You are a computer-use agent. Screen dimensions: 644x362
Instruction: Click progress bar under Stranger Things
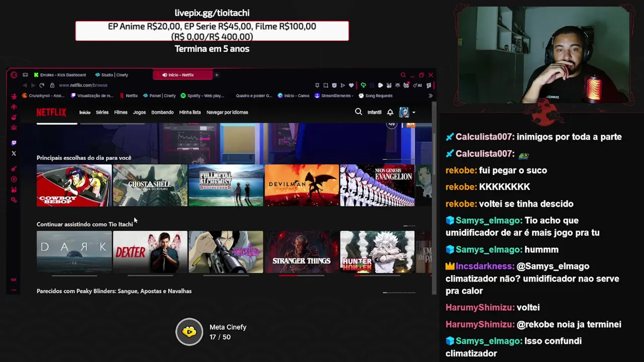[302, 276]
